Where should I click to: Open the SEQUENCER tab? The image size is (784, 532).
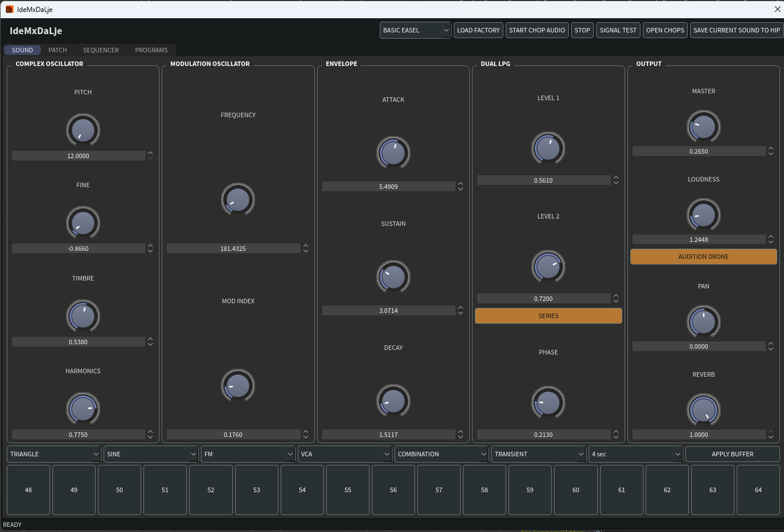pyautogui.click(x=101, y=50)
